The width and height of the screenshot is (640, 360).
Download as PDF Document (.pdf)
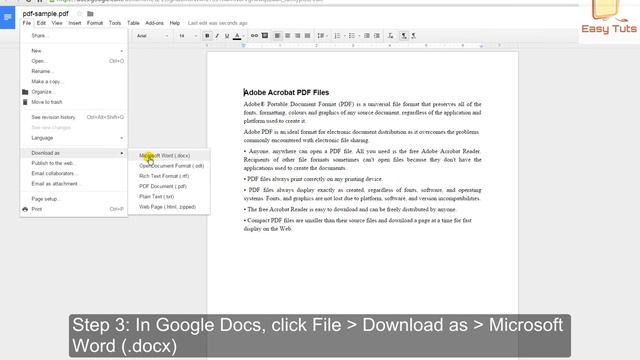[169, 186]
